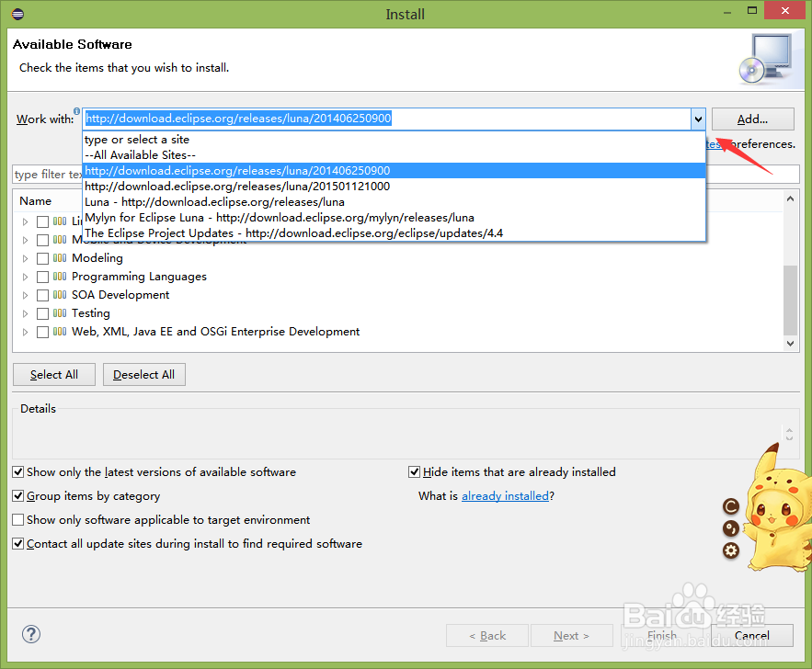Click the Work with URL text field
The width and height of the screenshot is (812, 669).
[x=386, y=119]
